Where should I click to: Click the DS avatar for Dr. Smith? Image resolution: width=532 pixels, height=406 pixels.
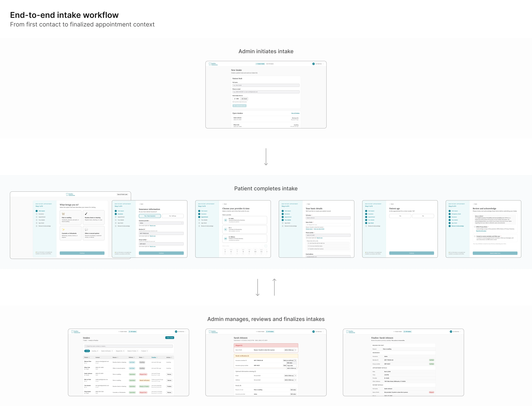(x=226, y=220)
